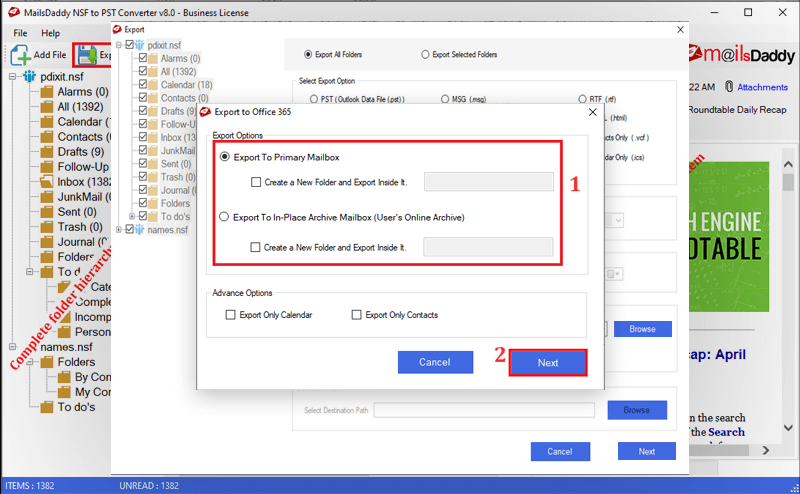Image resolution: width=800 pixels, height=494 pixels.
Task: Uncheck Calendar (18) in Export dialog tree
Action: click(x=143, y=84)
